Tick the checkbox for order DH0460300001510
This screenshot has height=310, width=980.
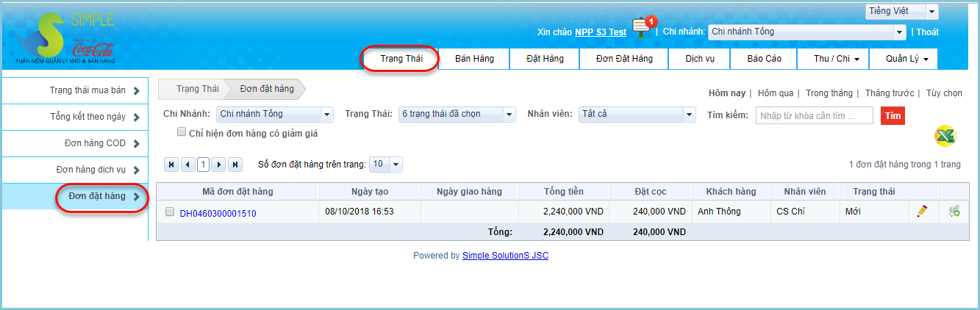(x=170, y=212)
